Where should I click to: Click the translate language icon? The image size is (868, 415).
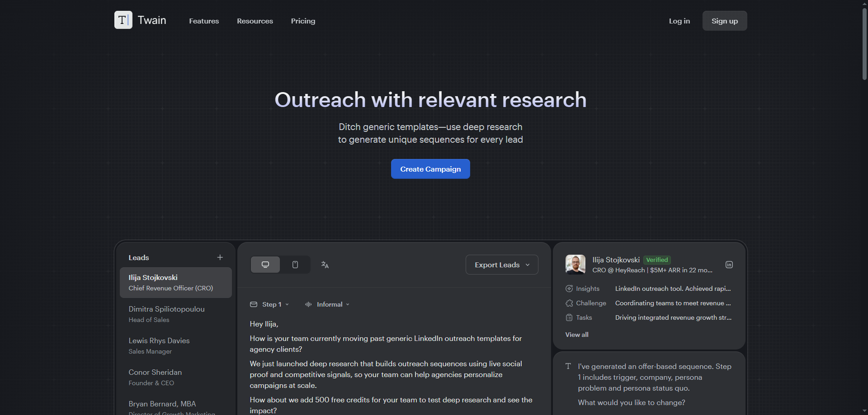(325, 265)
